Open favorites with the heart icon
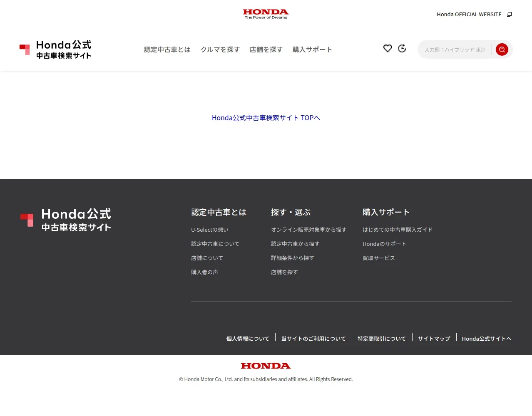 pyautogui.click(x=388, y=48)
